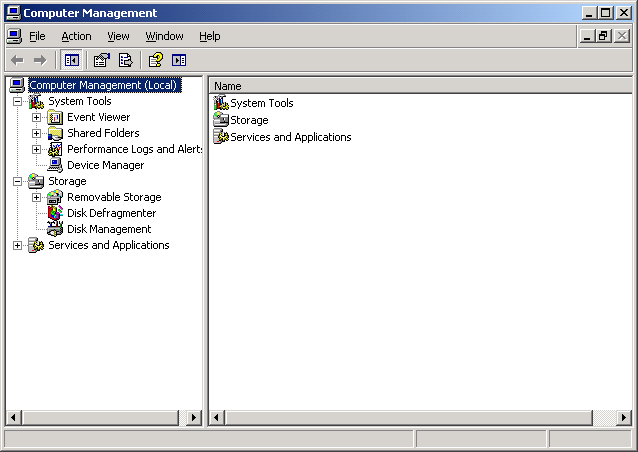Viewport: 638px width, 452px height.
Task: Maximize the Computer Management window
Action: pyautogui.click(x=605, y=13)
